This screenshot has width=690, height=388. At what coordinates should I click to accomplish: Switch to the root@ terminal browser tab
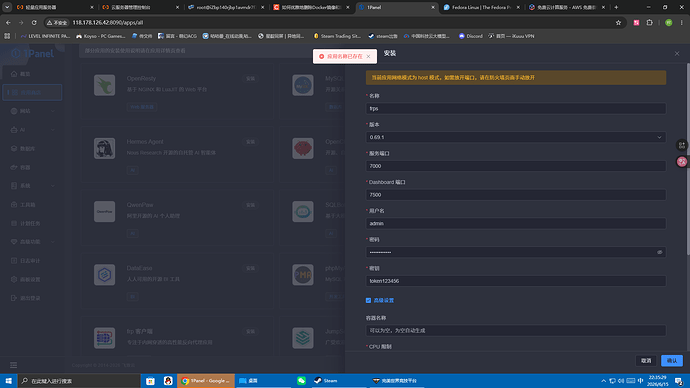225,7
